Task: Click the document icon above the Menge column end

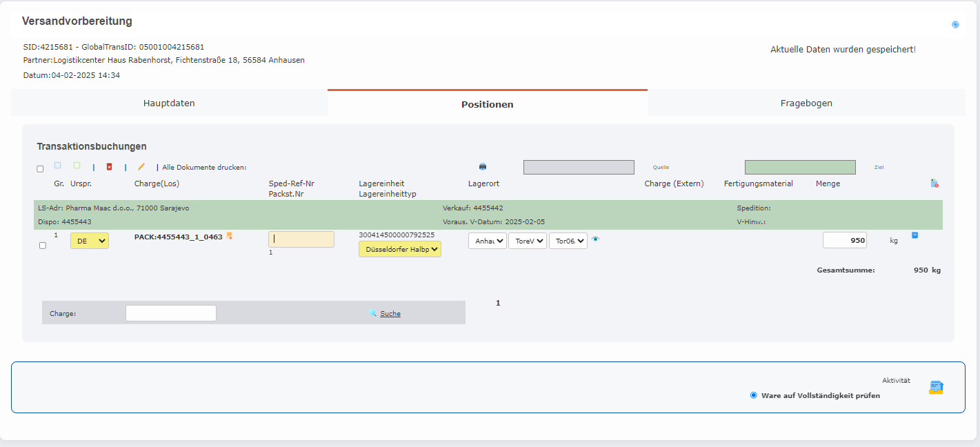Action: 934,183
